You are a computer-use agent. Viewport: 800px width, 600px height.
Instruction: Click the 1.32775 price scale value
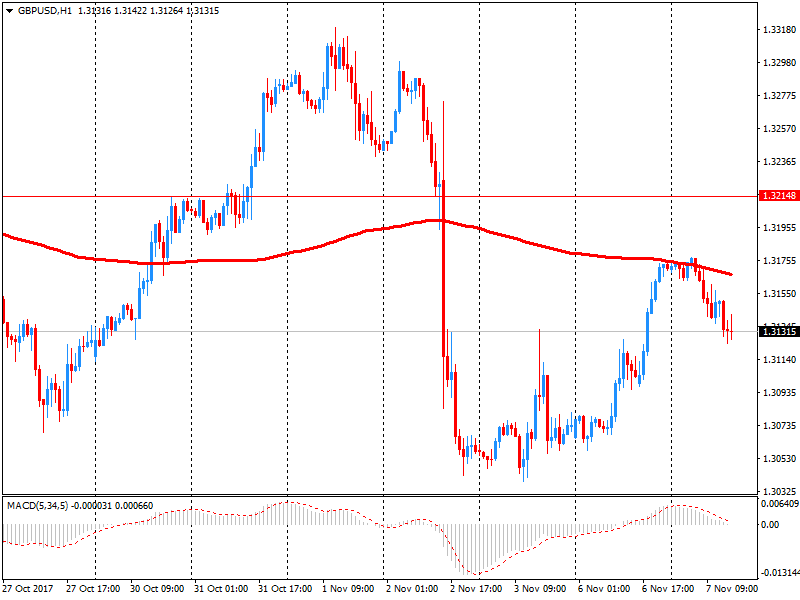click(779, 96)
